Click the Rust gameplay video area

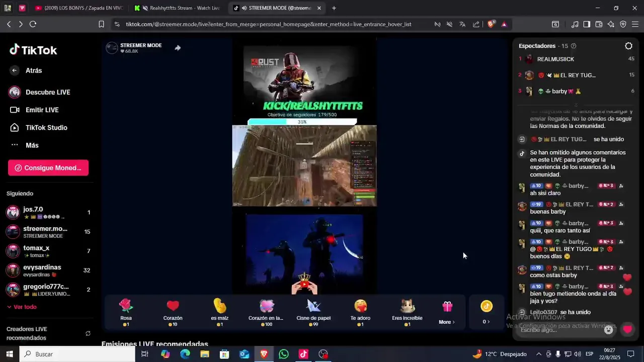pos(304,165)
